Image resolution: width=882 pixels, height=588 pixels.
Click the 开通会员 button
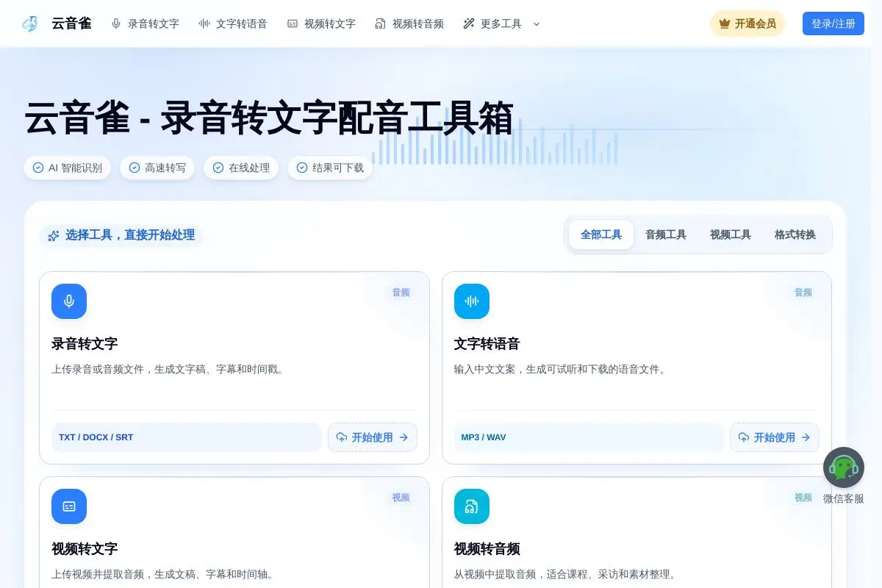pyautogui.click(x=747, y=24)
